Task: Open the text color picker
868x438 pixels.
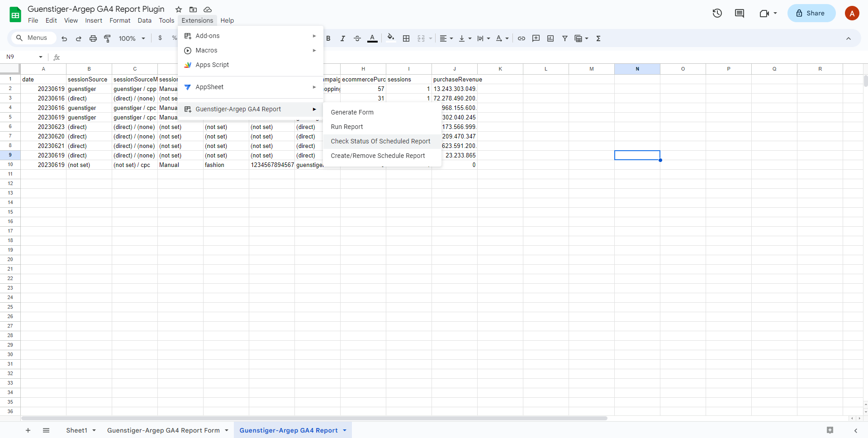Action: point(372,38)
